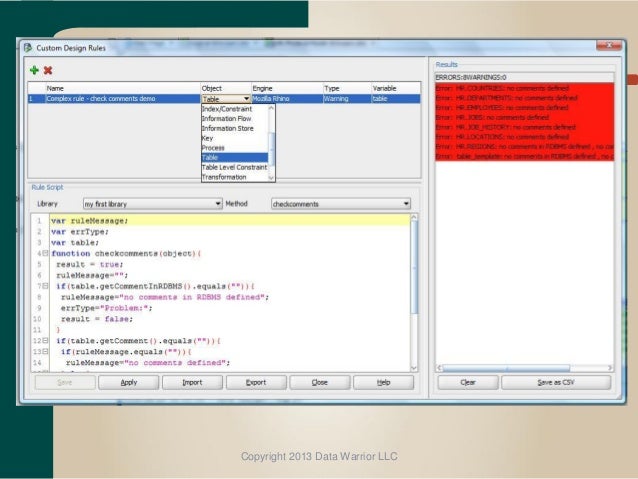638x479 pixels.
Task: Click the Import button
Action: tap(192, 383)
